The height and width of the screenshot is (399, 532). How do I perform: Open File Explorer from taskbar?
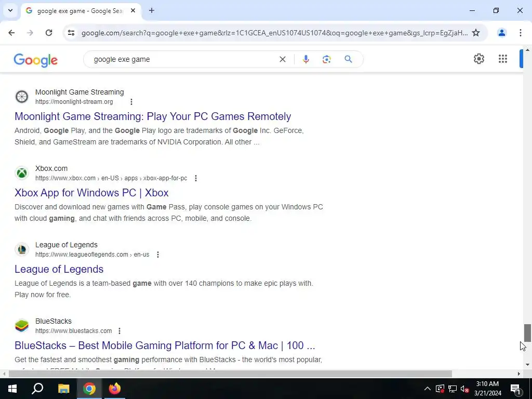(63, 389)
